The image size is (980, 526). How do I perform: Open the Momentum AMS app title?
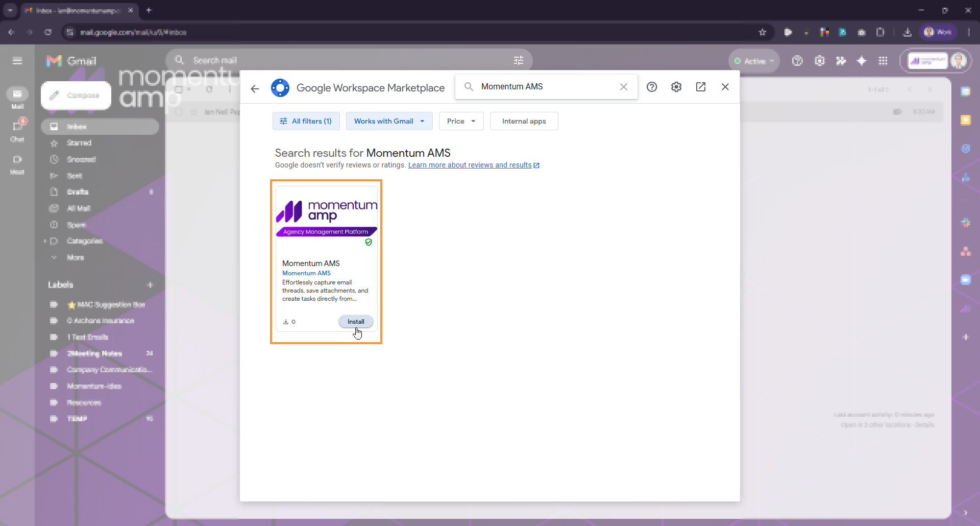(311, 264)
